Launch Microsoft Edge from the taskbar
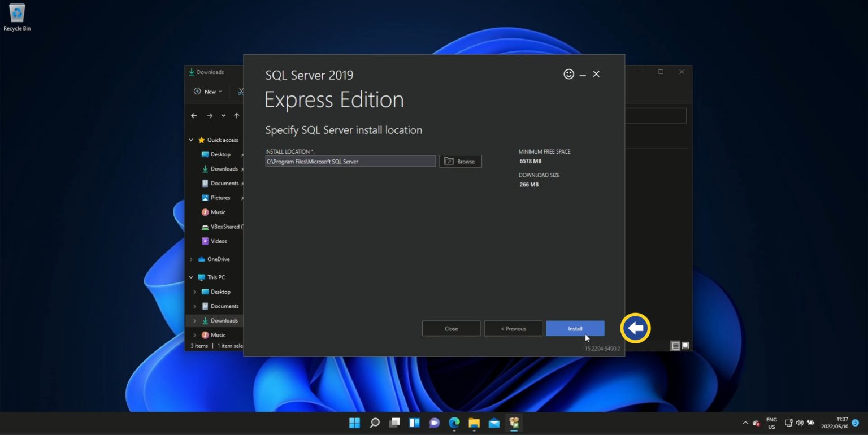Image resolution: width=868 pixels, height=435 pixels. click(x=454, y=423)
